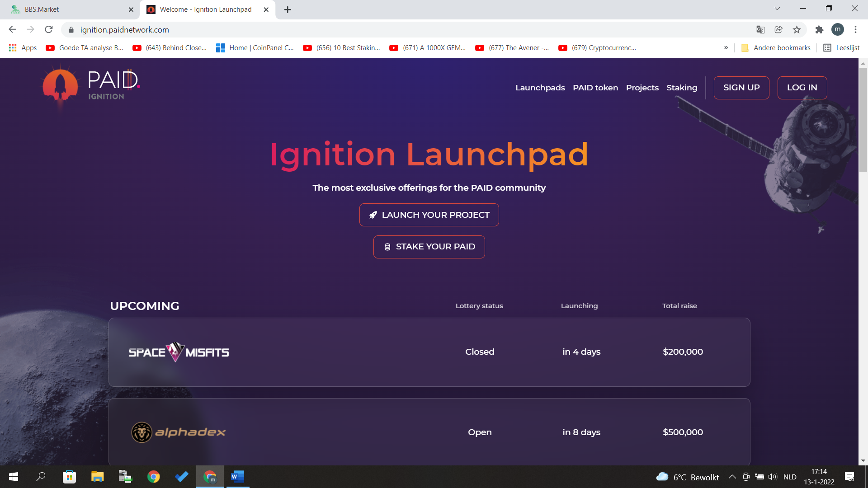
Task: Open the PAID token nav item
Action: coord(595,88)
